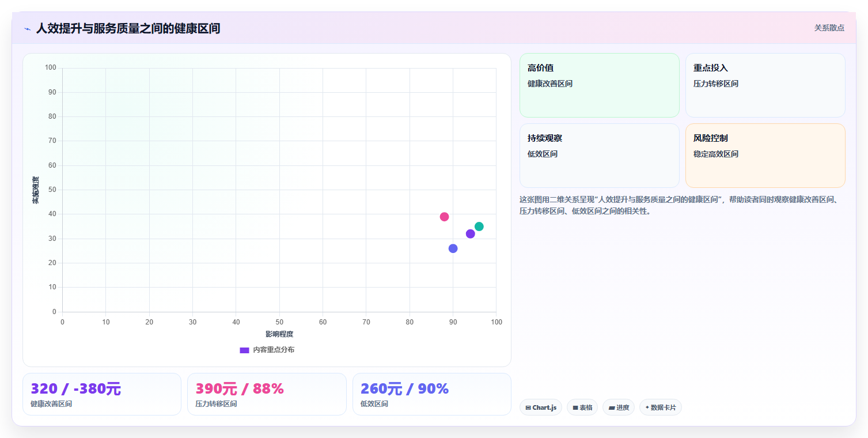Click the 人效提升与服务质量之间的健康区间 heading
868x438 pixels.
pyautogui.click(x=128, y=28)
